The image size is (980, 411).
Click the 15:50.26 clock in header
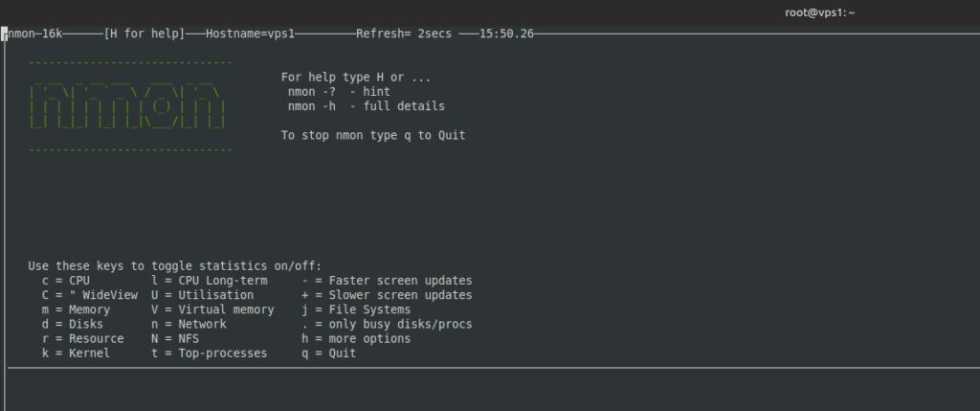pyautogui.click(x=506, y=34)
